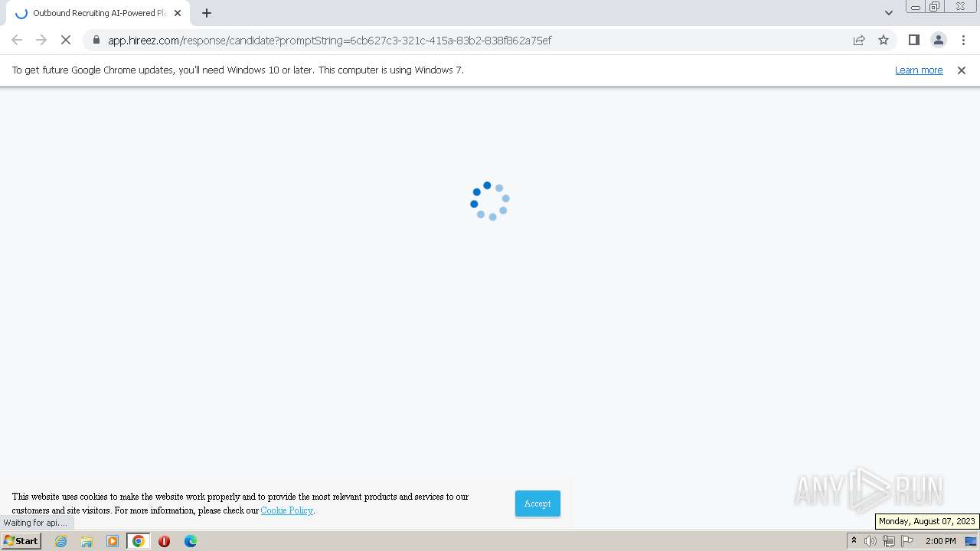View site information lock icon

tap(96, 40)
